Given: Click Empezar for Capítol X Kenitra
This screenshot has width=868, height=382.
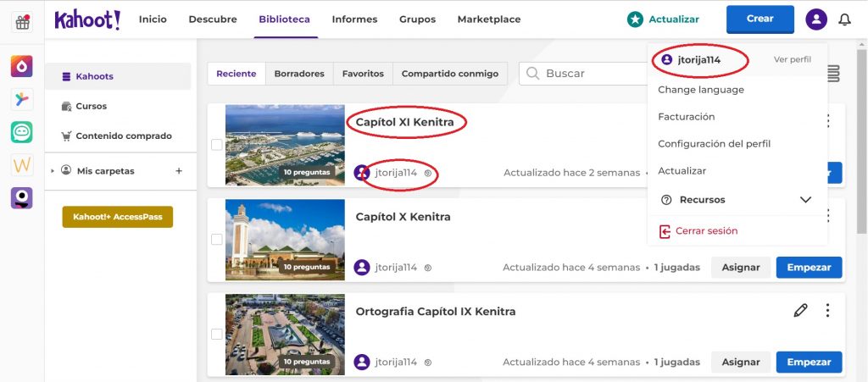Looking at the screenshot, I should click(x=809, y=268).
